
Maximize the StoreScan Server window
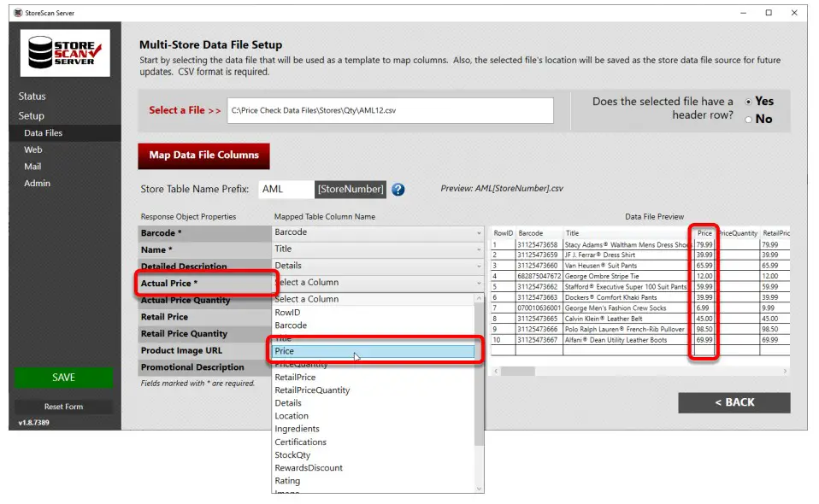tap(769, 13)
